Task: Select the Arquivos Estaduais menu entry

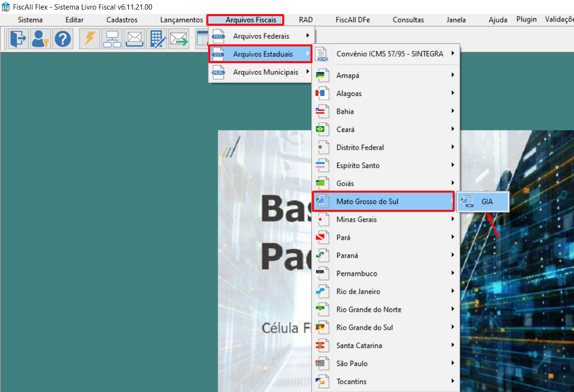Action: pyautogui.click(x=260, y=54)
